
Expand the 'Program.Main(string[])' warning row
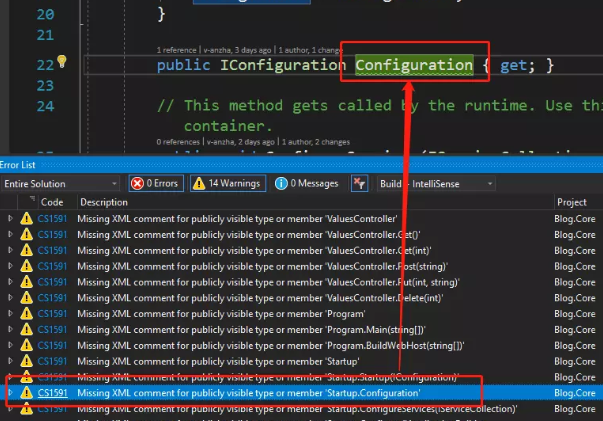[x=10, y=329]
